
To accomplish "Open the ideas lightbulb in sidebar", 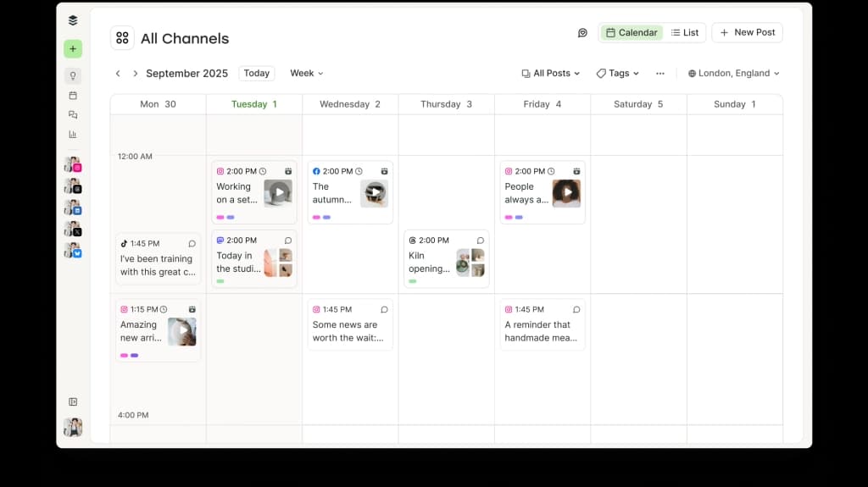I will (73, 75).
